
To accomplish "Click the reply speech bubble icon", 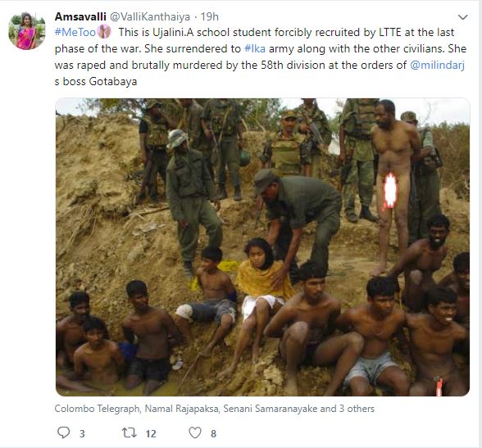I will [x=64, y=432].
